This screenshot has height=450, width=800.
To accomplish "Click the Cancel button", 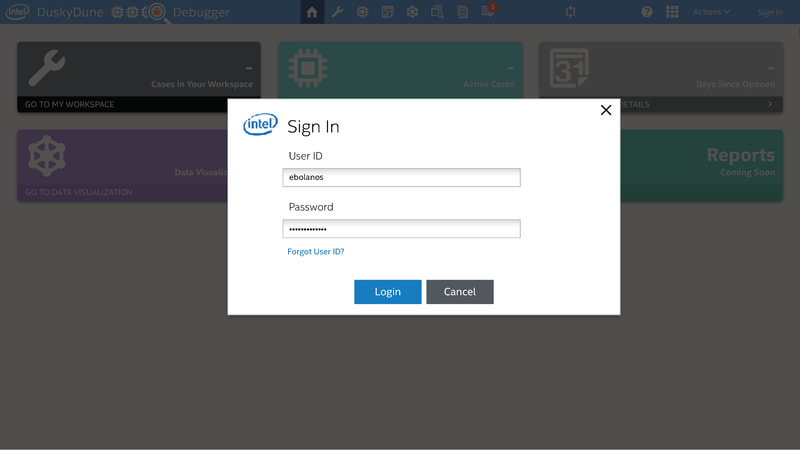I will [460, 292].
